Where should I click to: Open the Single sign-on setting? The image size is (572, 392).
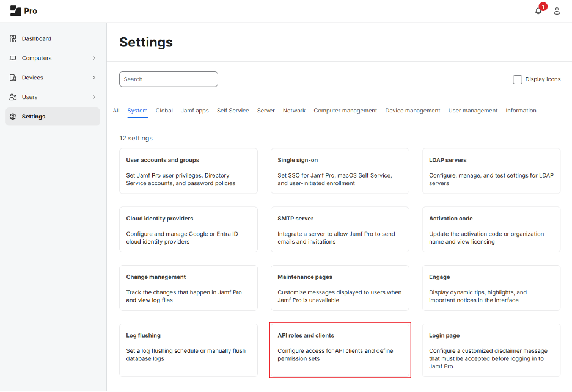340,171
